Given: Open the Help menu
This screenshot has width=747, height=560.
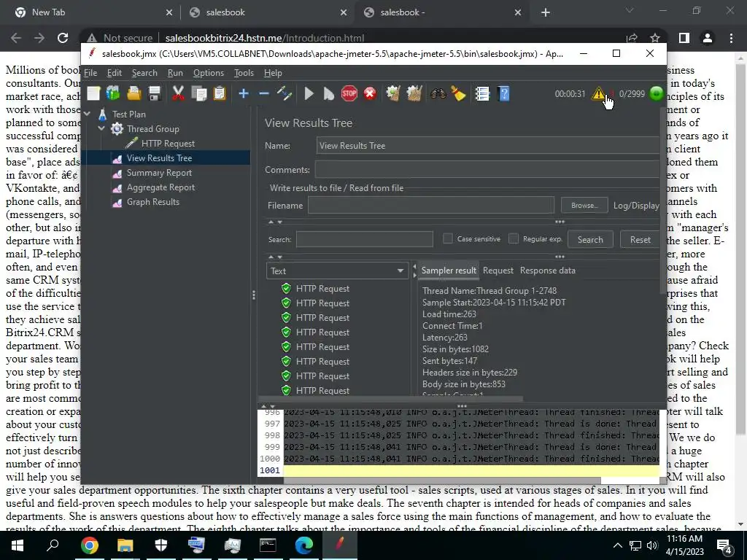Looking at the screenshot, I should 273,73.
